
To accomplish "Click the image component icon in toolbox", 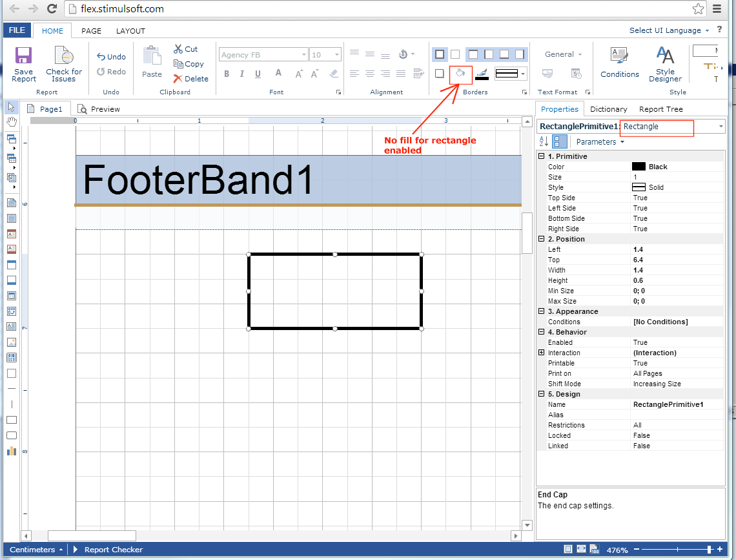I will 12,342.
